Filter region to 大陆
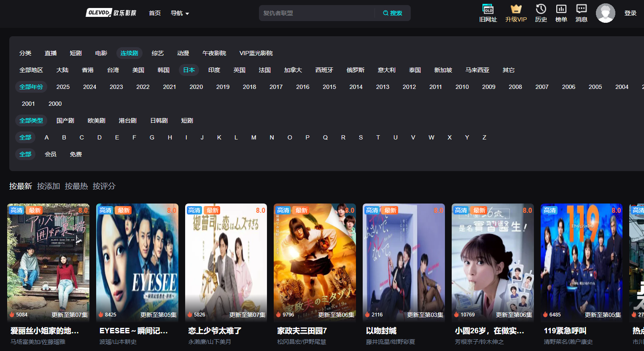Image resolution: width=644 pixels, height=351 pixels. click(x=62, y=70)
